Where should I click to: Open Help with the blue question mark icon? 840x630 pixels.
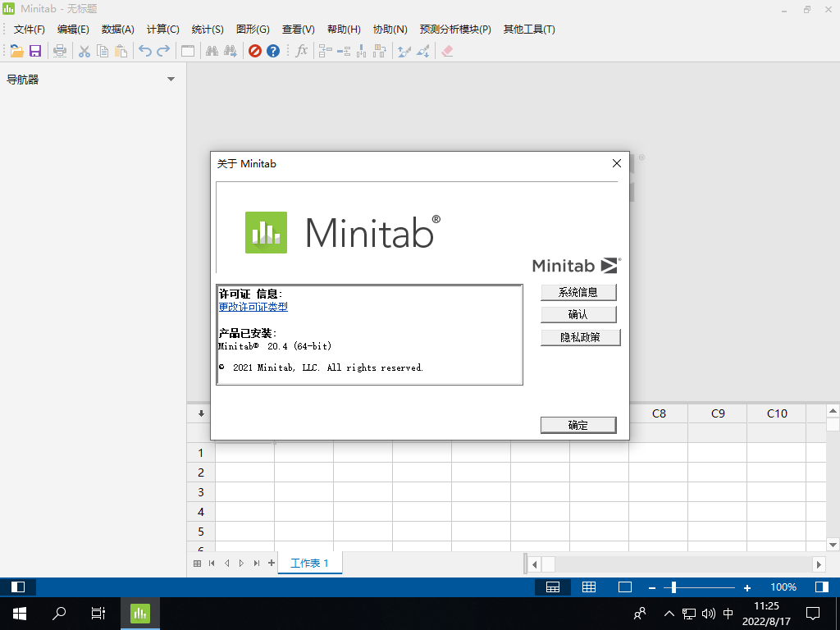[x=273, y=51]
